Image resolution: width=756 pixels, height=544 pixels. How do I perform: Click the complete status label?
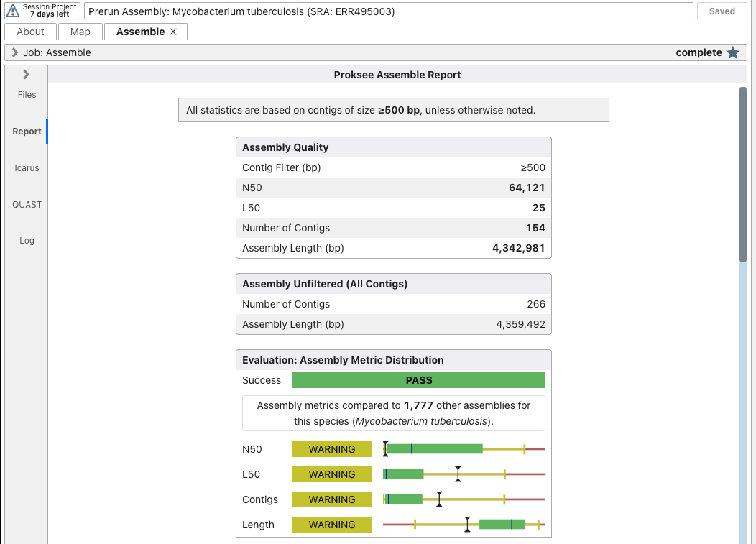(x=699, y=52)
